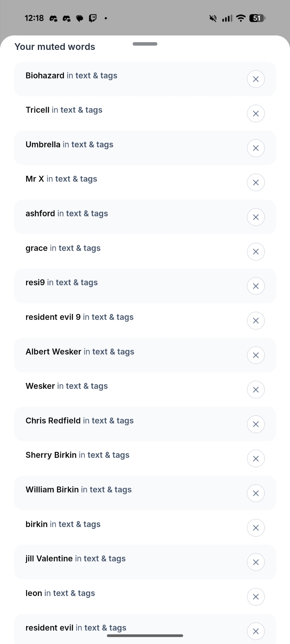290x644 pixels.
Task: Tap the Your muted words heading
Action: coord(55,47)
